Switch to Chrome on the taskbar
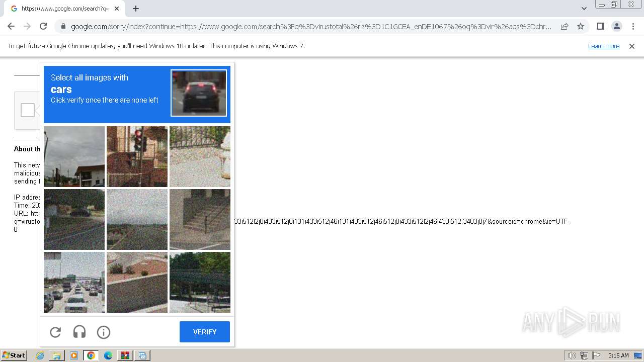This screenshot has height=362, width=644. point(91,355)
